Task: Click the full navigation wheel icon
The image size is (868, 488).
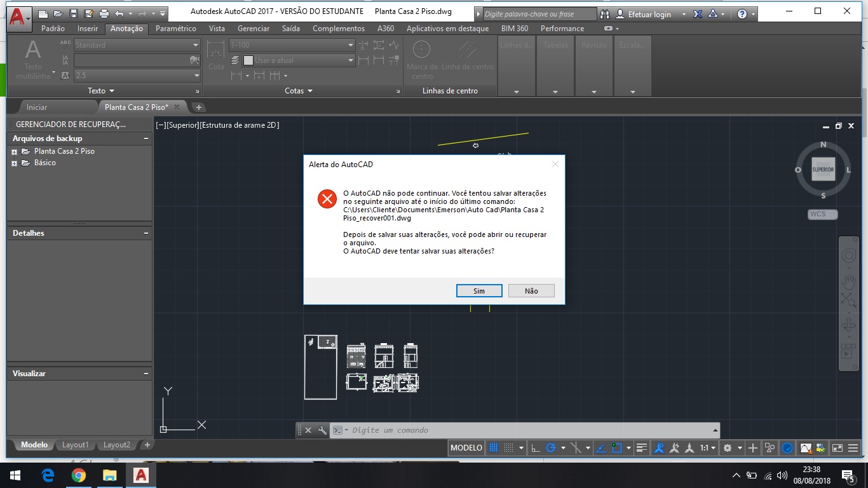Action: [849, 255]
